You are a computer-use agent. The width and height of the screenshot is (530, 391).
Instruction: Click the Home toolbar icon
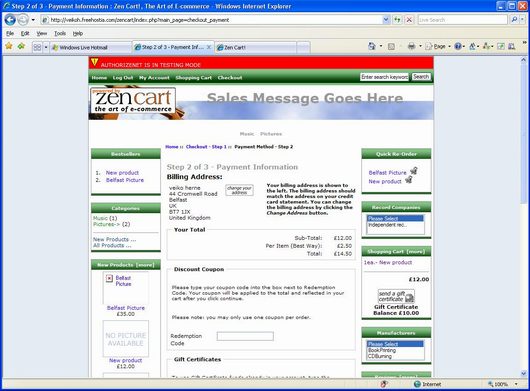point(371,46)
